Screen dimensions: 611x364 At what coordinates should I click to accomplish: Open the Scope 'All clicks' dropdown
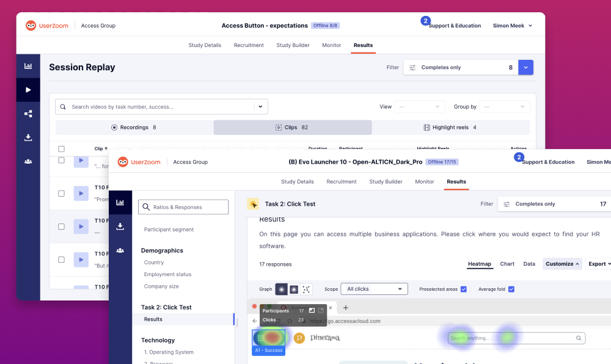tap(374, 289)
